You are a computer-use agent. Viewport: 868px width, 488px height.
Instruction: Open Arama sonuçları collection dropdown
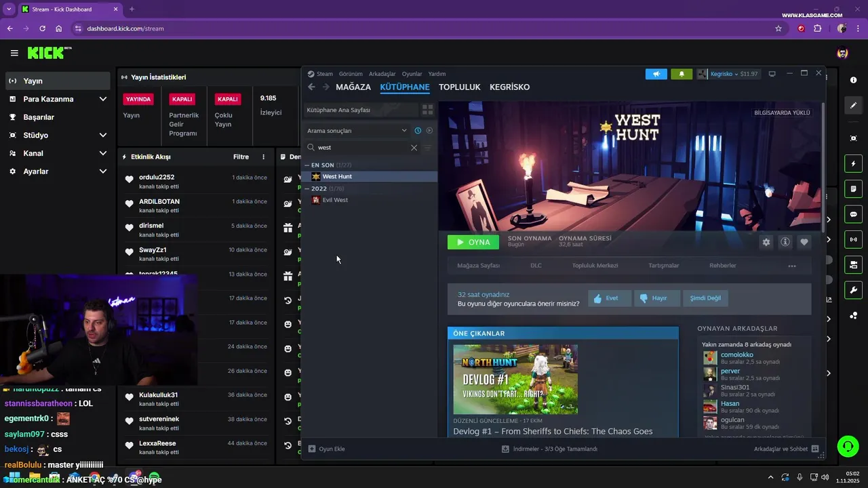coord(357,130)
